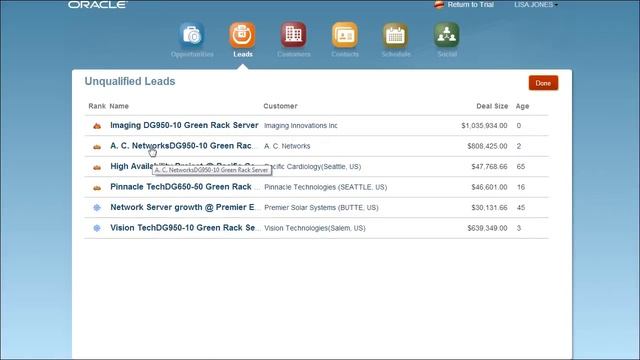The width and height of the screenshot is (640, 360).
Task: Click customer Imaging Innovations Inc
Action: pos(301,126)
